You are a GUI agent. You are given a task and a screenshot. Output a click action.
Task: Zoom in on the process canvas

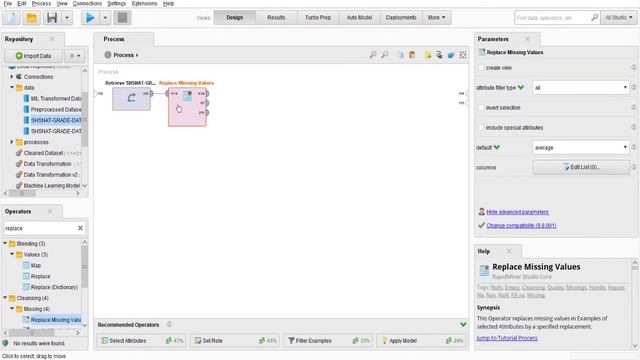tap(373, 55)
